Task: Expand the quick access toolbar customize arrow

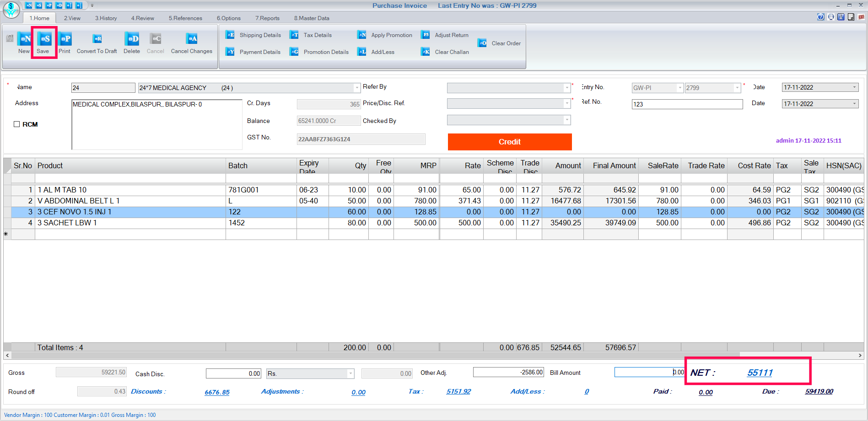Action: [x=92, y=5]
